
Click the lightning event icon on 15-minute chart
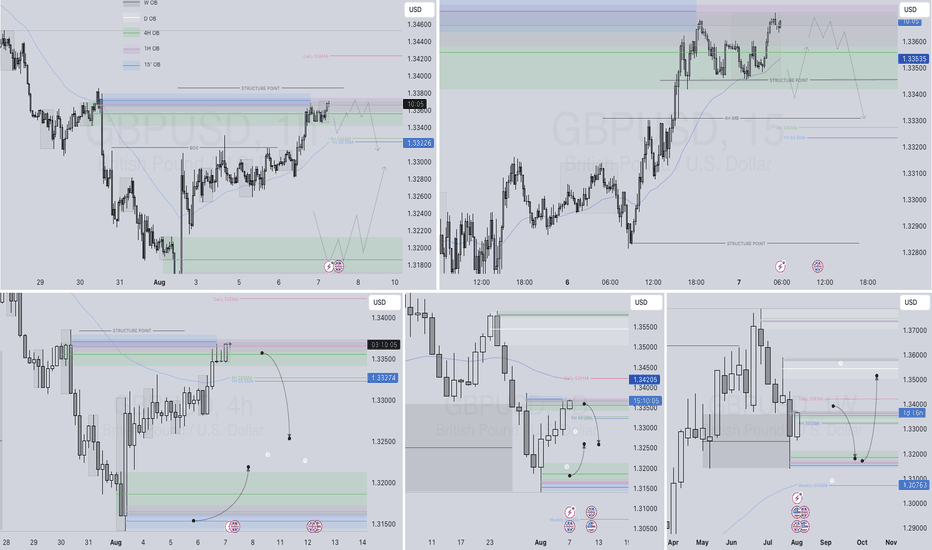780,266
